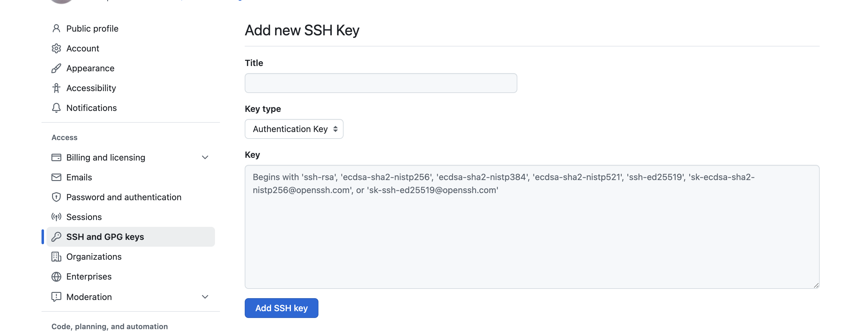Expand the Moderation chevron
The height and width of the screenshot is (331, 868).
click(205, 297)
